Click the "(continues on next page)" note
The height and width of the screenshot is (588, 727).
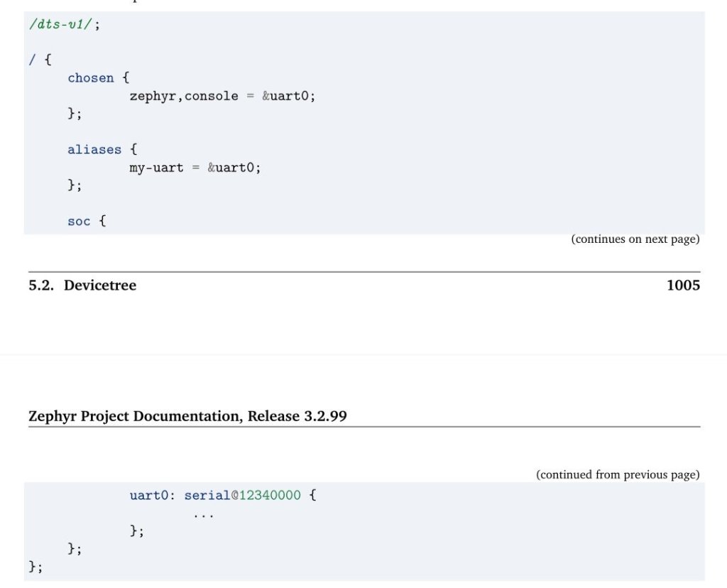click(635, 239)
